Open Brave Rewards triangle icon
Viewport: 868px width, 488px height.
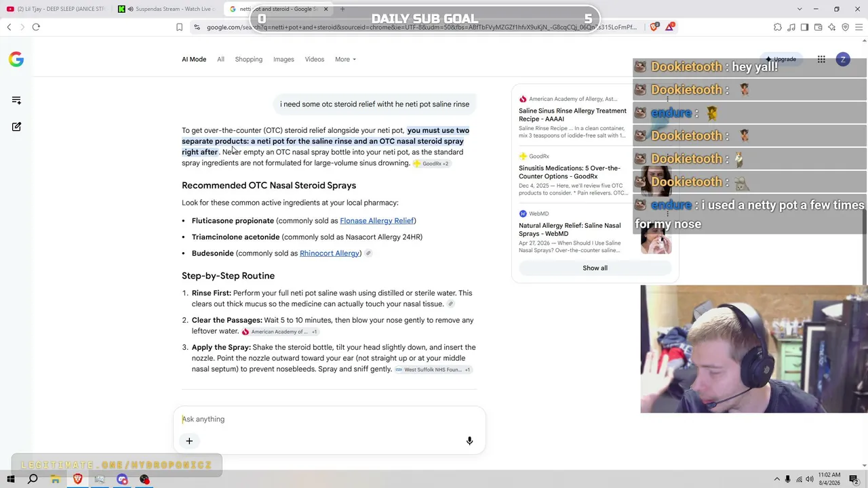[670, 27]
